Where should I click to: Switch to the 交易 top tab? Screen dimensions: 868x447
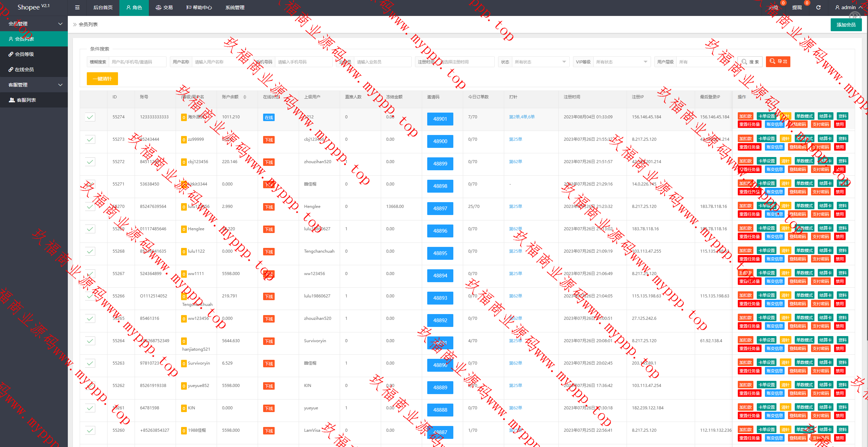tap(164, 7)
